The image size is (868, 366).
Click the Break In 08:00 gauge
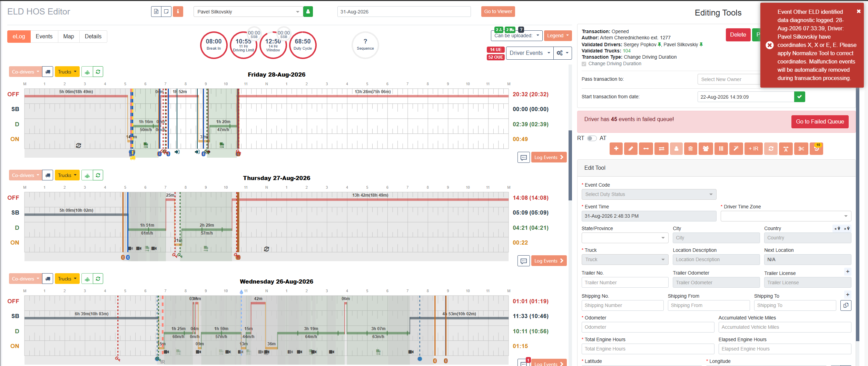pyautogui.click(x=214, y=45)
